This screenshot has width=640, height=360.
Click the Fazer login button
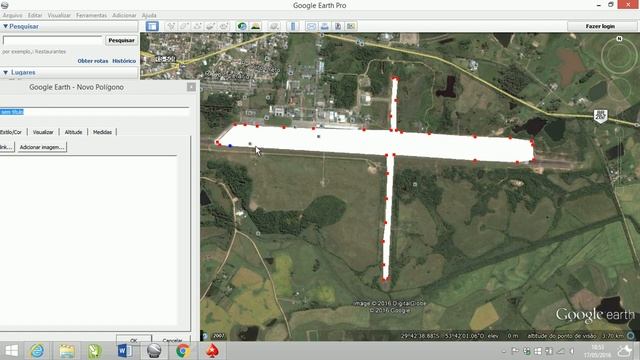(600, 26)
